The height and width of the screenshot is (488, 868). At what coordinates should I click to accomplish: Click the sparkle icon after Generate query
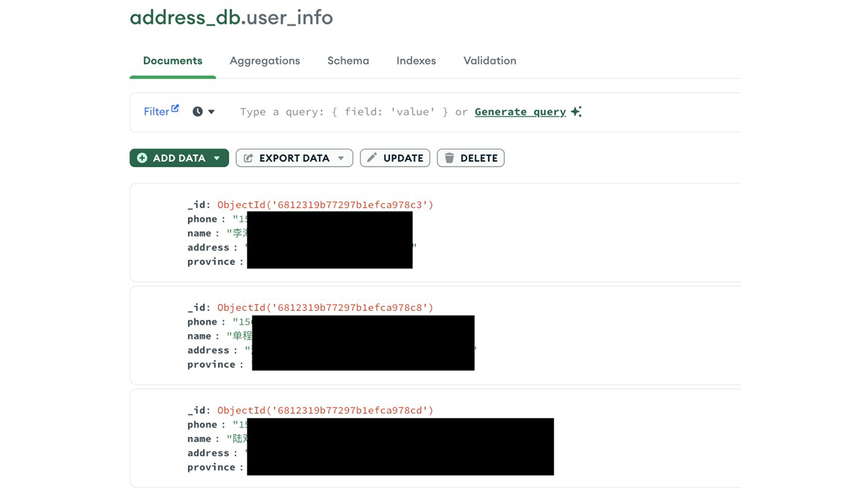[x=576, y=112]
